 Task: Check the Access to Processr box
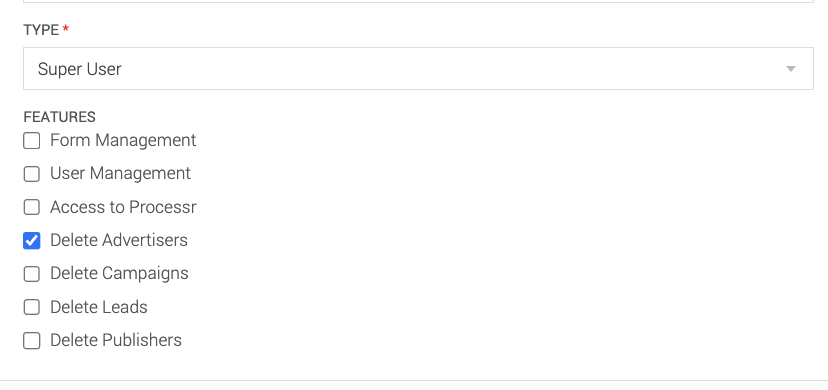(x=32, y=207)
